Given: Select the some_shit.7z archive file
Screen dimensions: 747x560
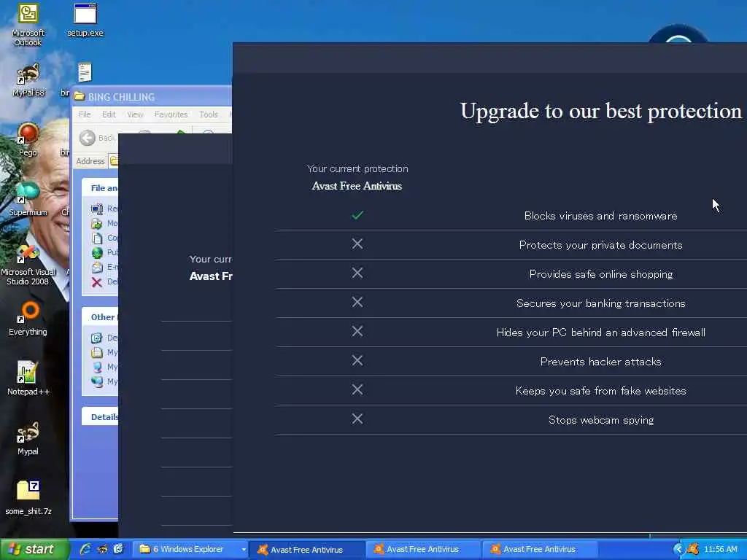Looking at the screenshot, I should tap(28, 498).
